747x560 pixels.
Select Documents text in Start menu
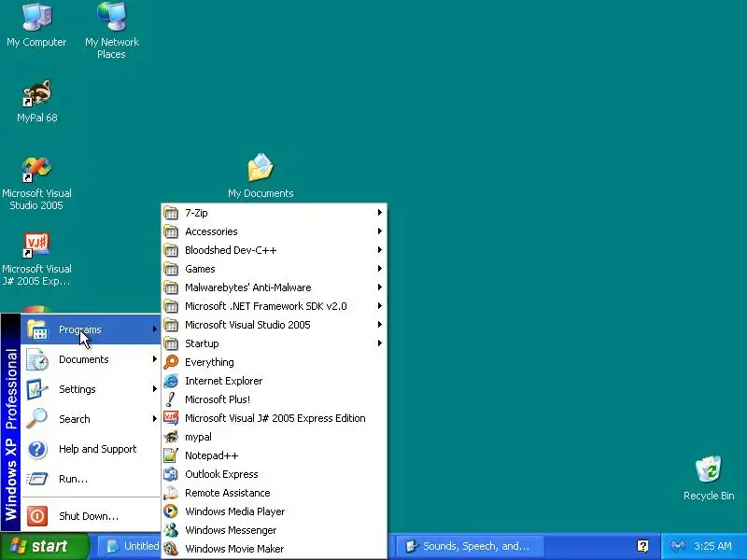click(84, 359)
